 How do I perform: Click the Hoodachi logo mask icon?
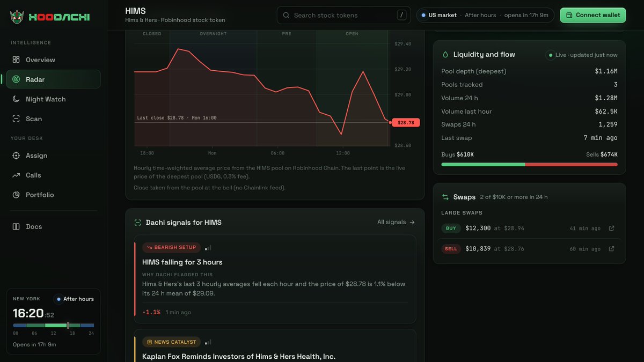(x=17, y=17)
